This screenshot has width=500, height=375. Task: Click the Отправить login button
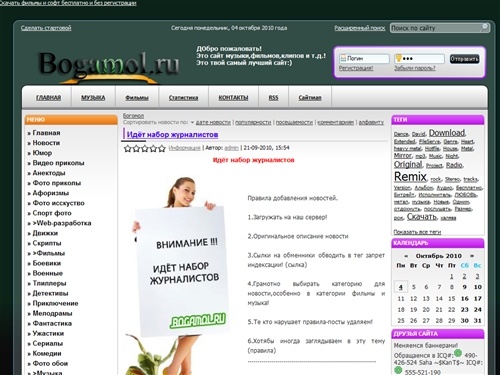pos(465,59)
